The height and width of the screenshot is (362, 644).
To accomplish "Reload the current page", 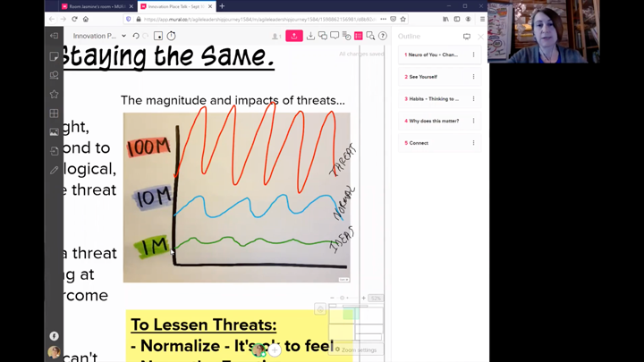I will 74,20.
